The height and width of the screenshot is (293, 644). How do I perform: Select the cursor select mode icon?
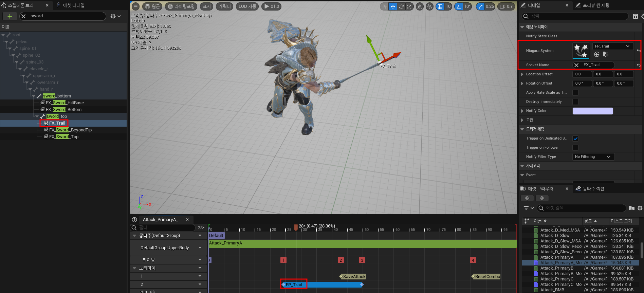coord(384,6)
